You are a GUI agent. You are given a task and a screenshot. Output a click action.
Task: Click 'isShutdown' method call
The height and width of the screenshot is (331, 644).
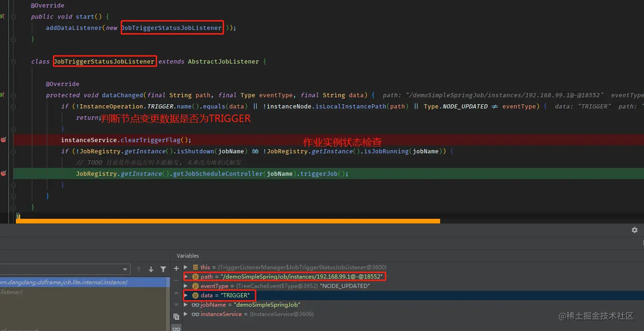195,151
